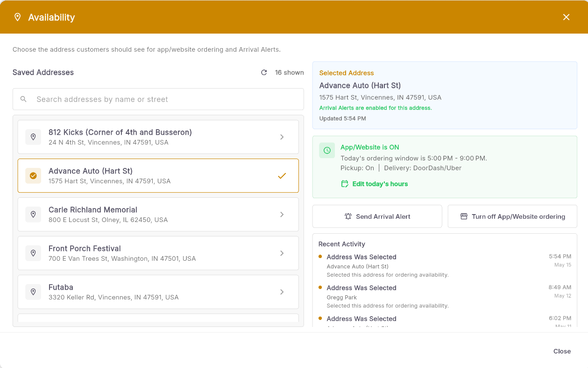This screenshot has height=368, width=588.
Task: Click the storefront icon on Turn off ordering
Action: (464, 216)
